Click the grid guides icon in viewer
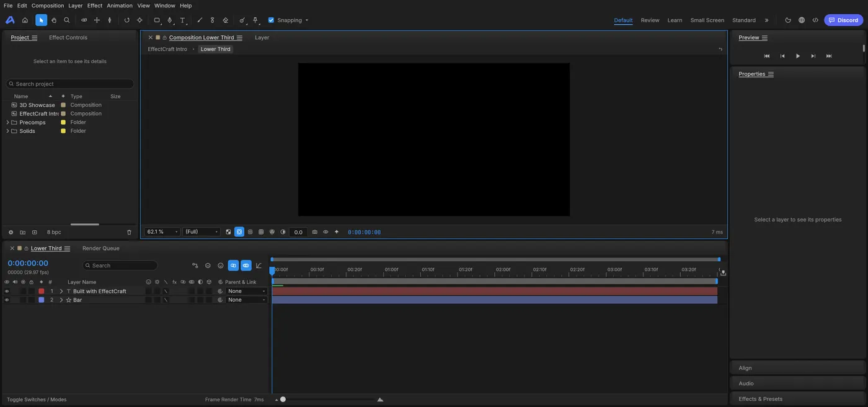 click(261, 232)
